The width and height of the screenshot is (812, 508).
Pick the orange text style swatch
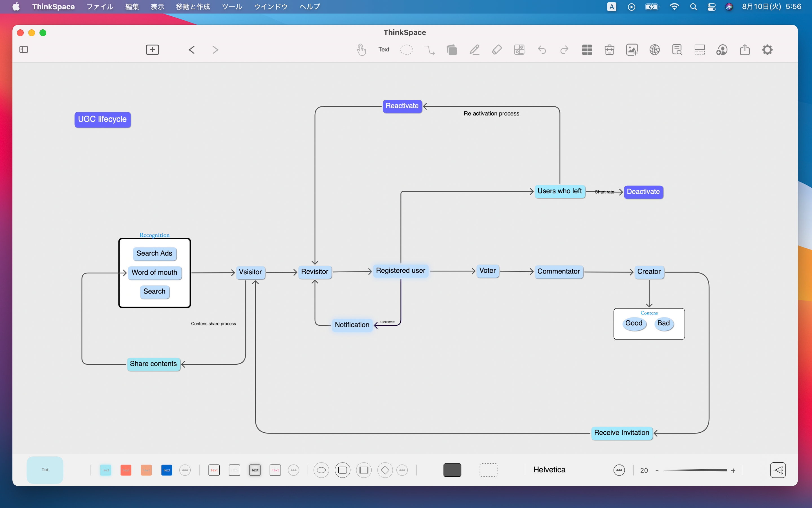click(x=146, y=470)
